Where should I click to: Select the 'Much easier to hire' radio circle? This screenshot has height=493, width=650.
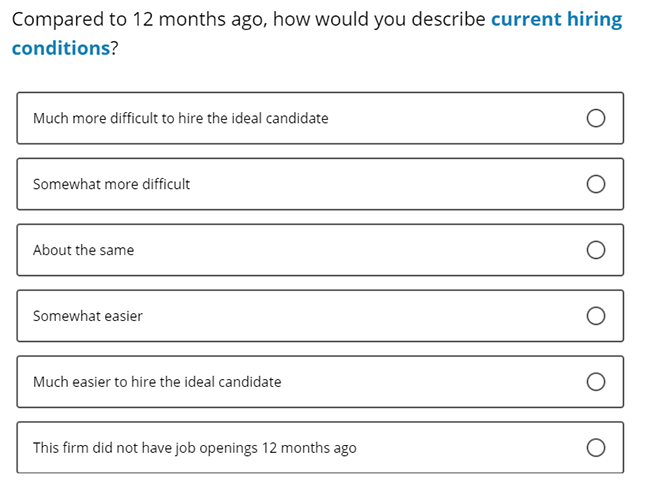pos(596,382)
